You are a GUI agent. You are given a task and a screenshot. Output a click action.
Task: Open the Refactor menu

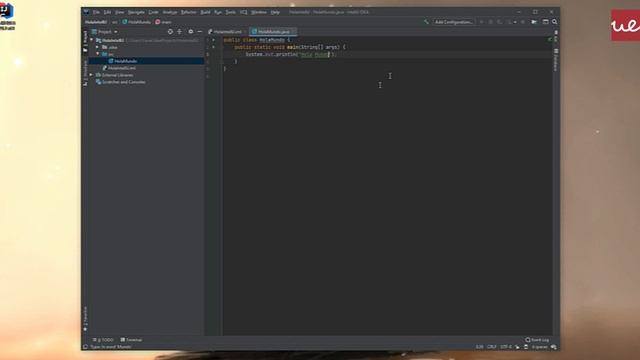click(189, 12)
